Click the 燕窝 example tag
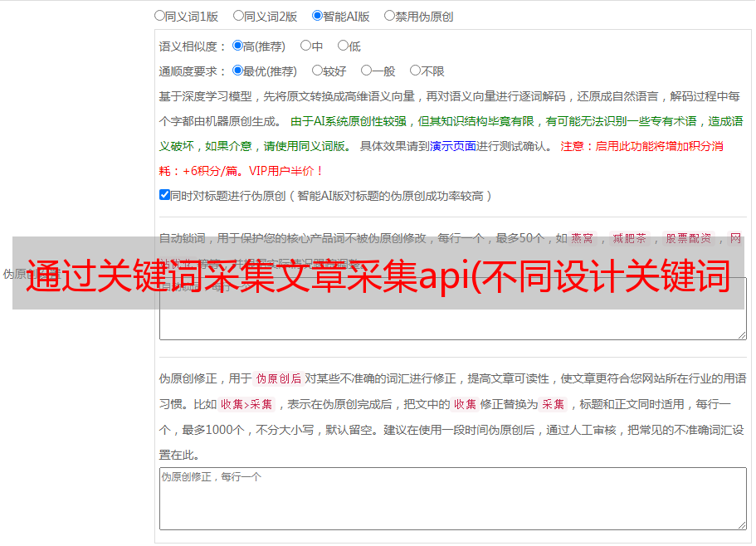 pyautogui.click(x=582, y=238)
